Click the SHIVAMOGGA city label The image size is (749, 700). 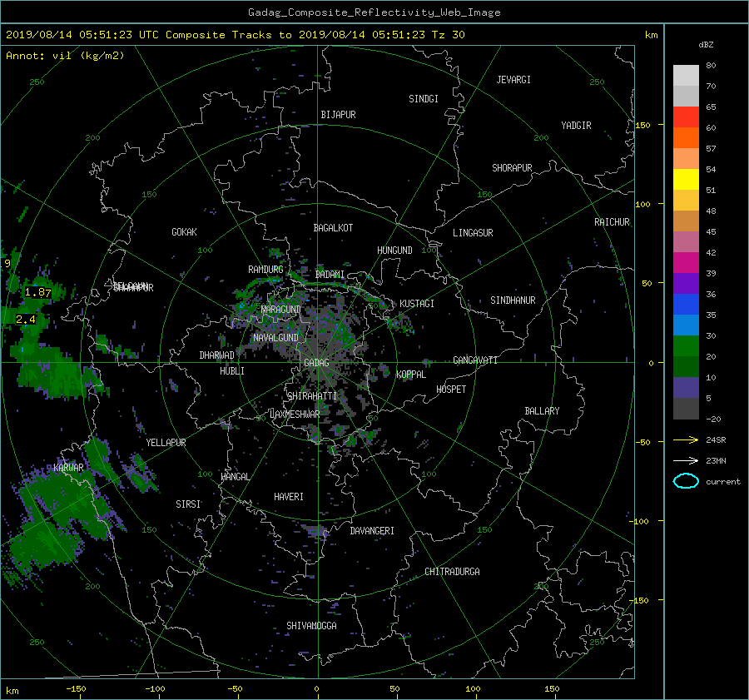[x=311, y=625]
